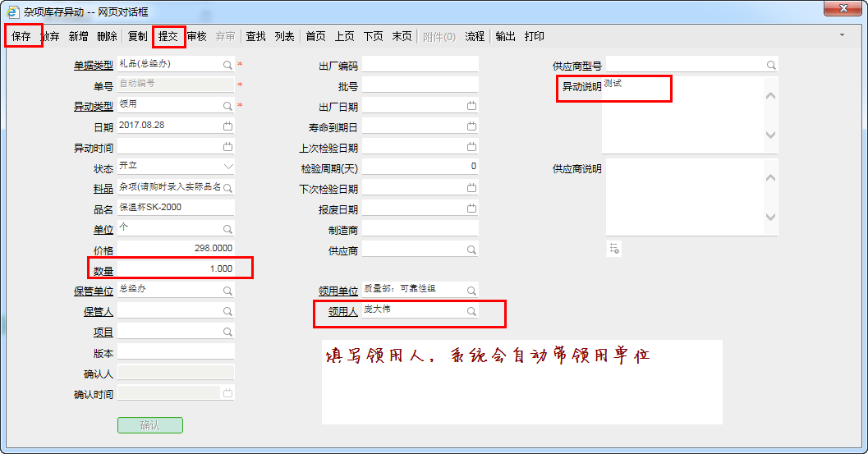868x454 pixels.
Task: Click 提交 in the toolbar
Action: click(x=168, y=36)
